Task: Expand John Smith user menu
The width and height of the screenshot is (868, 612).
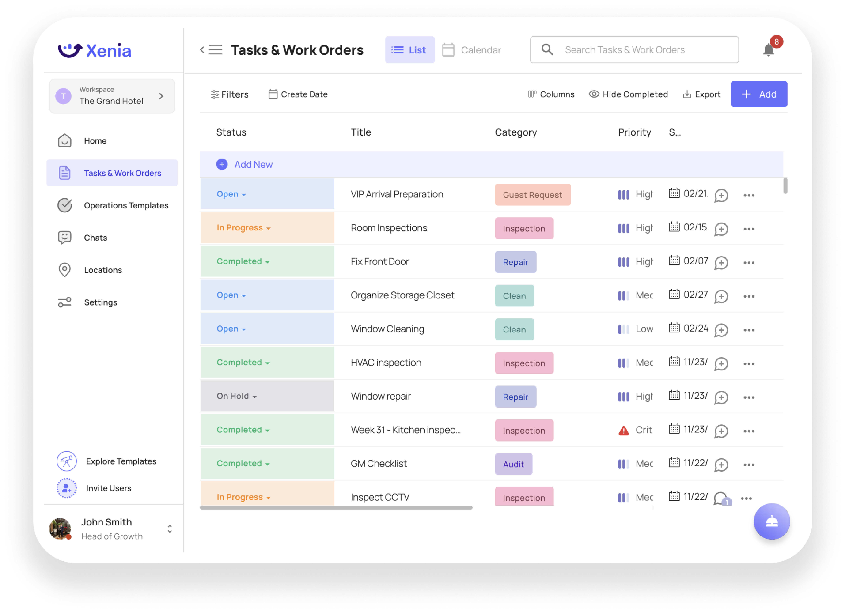Action: [x=170, y=529]
